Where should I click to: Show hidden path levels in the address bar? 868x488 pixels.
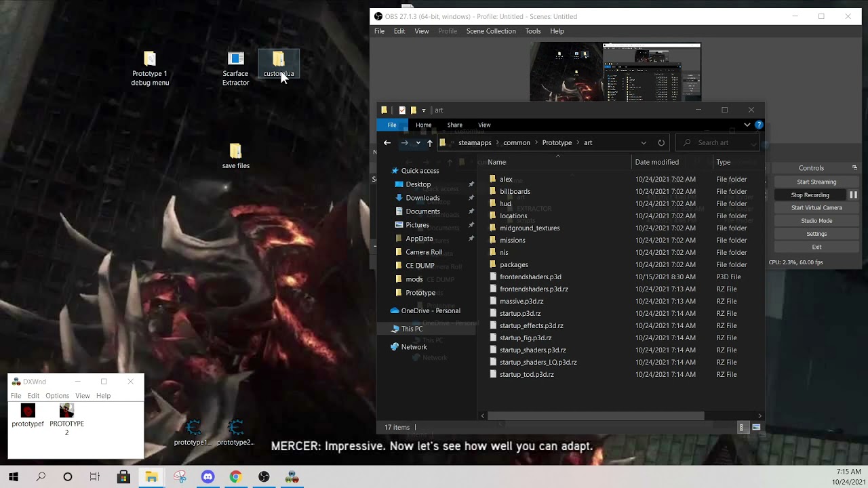click(x=452, y=142)
